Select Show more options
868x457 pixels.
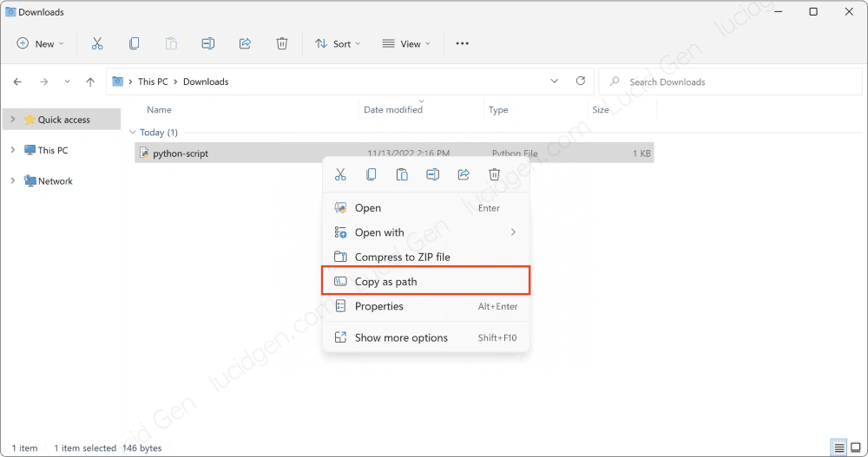coord(425,337)
